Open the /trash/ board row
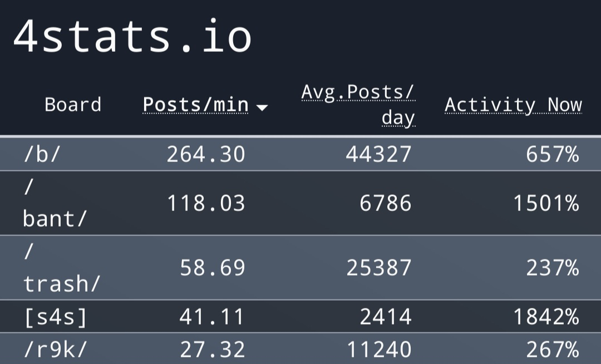The height and width of the screenshot is (364, 601). (x=300, y=268)
